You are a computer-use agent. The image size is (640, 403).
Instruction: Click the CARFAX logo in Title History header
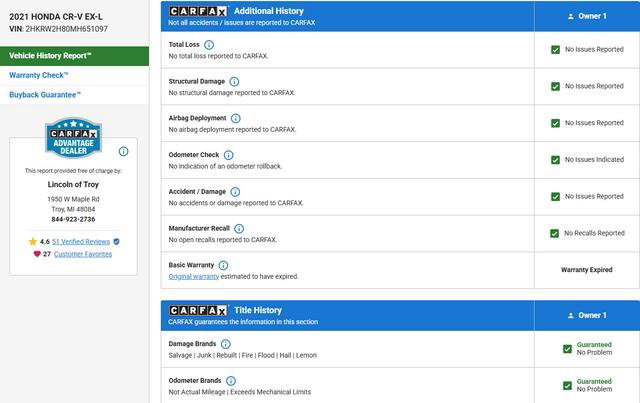click(x=198, y=310)
